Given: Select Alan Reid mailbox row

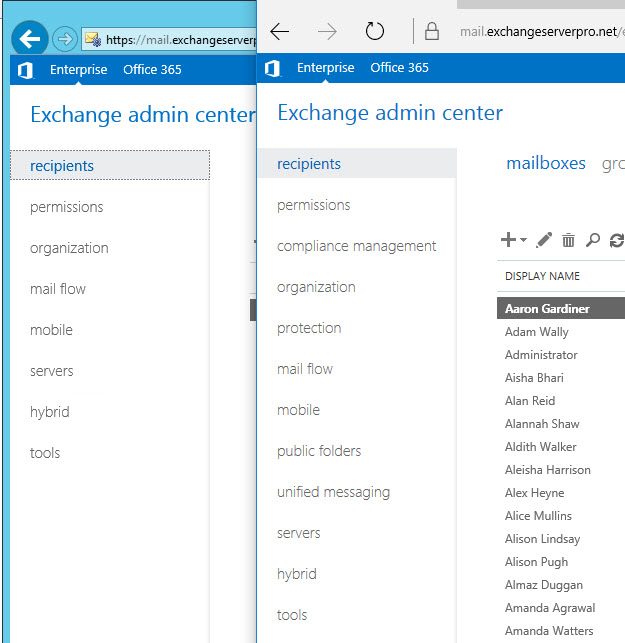Looking at the screenshot, I should 561,401.
